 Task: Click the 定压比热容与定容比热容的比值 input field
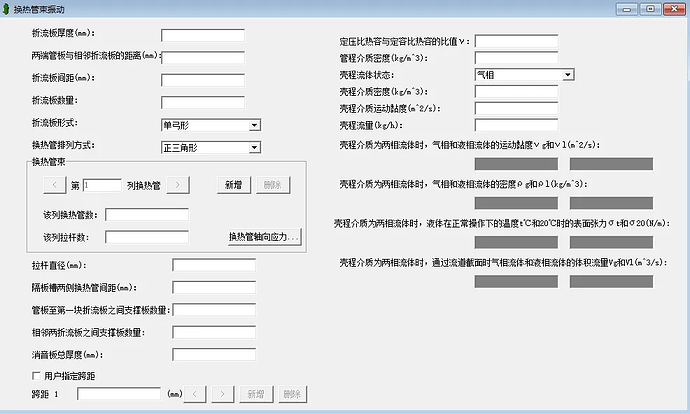[516, 41]
